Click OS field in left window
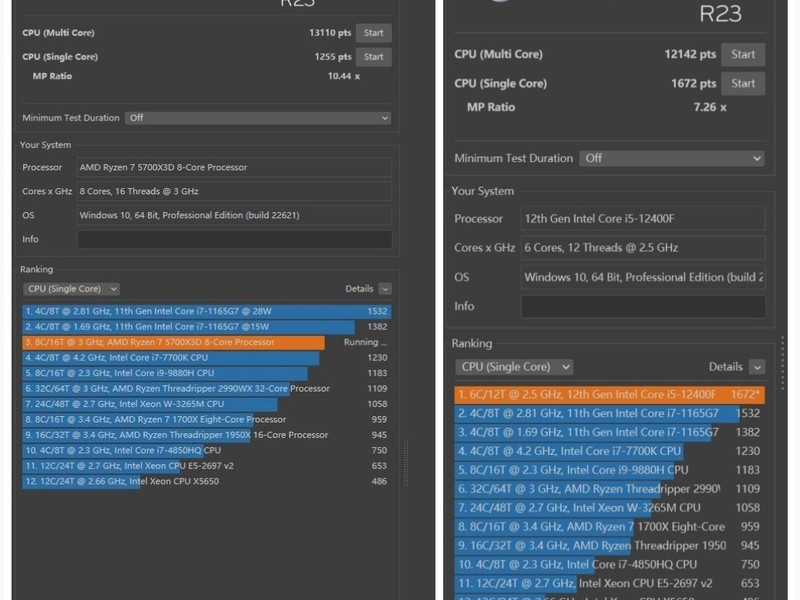Screen dimensions: 800x600 (x=234, y=215)
